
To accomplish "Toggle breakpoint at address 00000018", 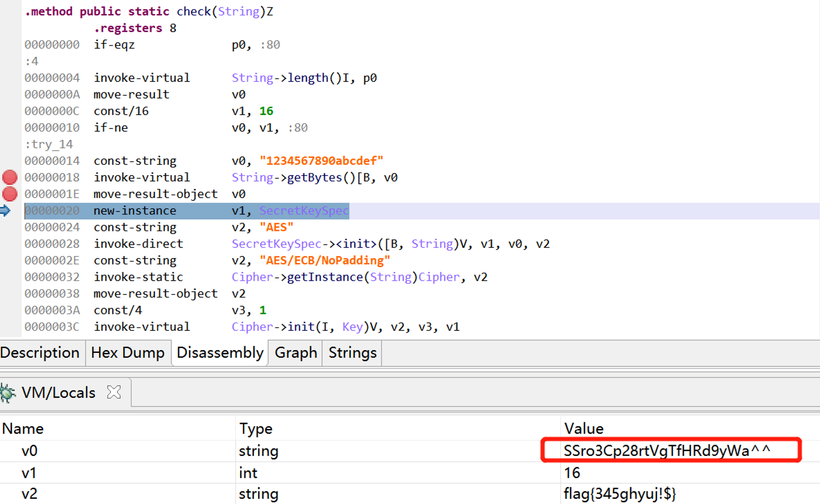I will pyautogui.click(x=10, y=178).
